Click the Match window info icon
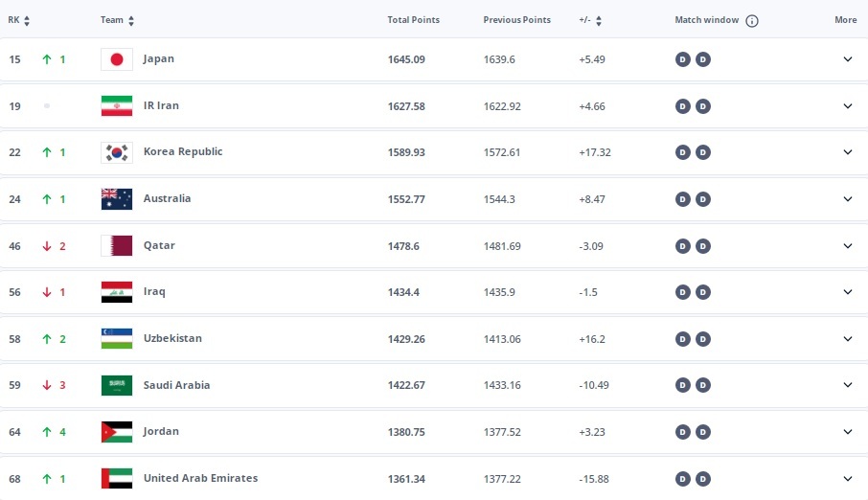Screen dimensions: 868x500 pos(752,21)
